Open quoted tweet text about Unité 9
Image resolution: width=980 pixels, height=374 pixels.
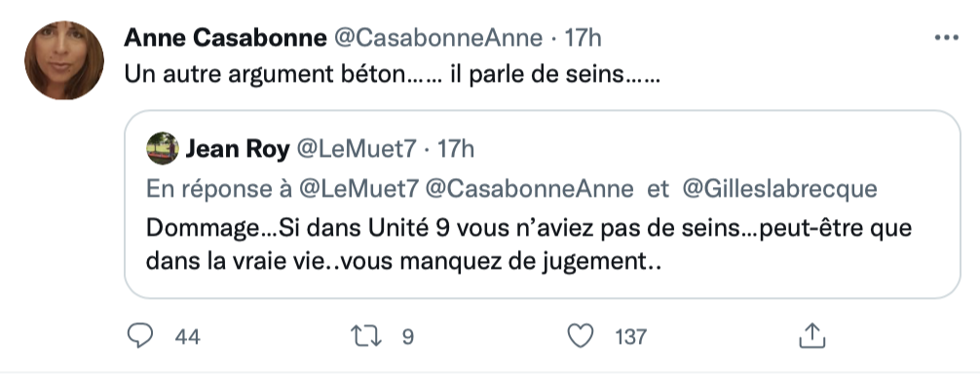click(529, 244)
